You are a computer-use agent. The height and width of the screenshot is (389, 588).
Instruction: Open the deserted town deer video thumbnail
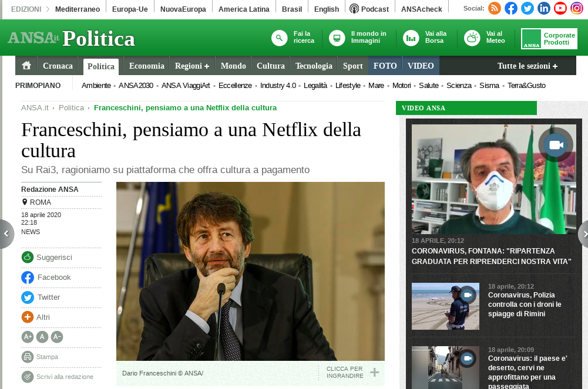click(x=445, y=367)
